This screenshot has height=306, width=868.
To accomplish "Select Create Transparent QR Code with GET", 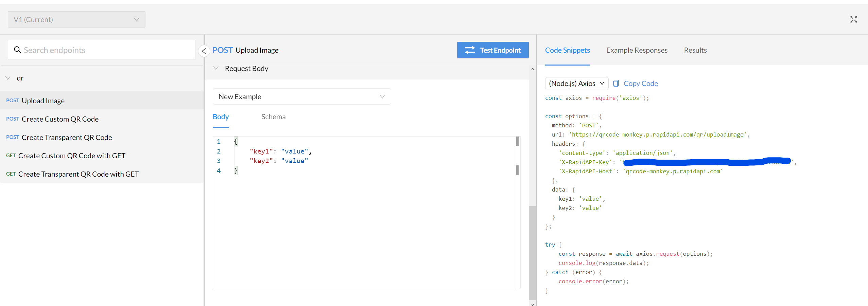I will [78, 174].
